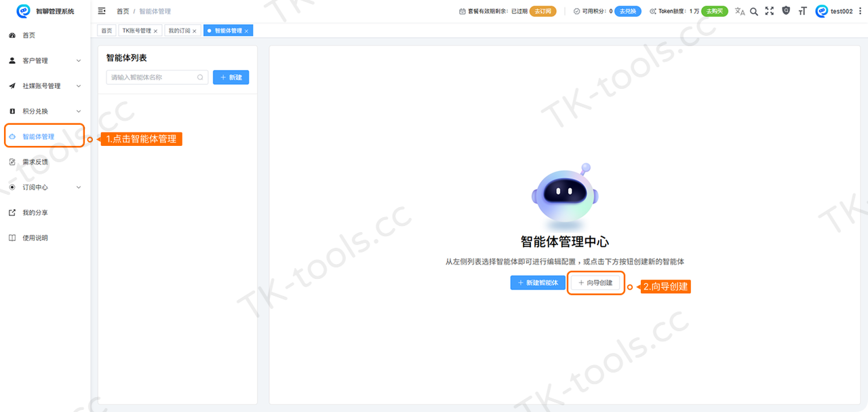Click the 向导创建 button
The height and width of the screenshot is (412, 868).
[595, 282]
